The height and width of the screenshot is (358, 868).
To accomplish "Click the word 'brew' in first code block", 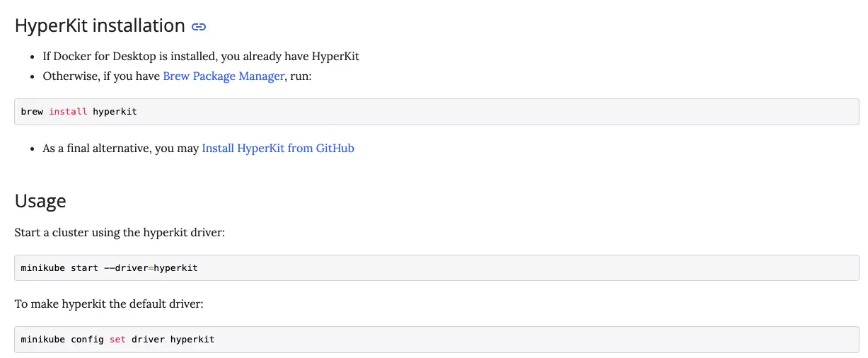I will (32, 112).
